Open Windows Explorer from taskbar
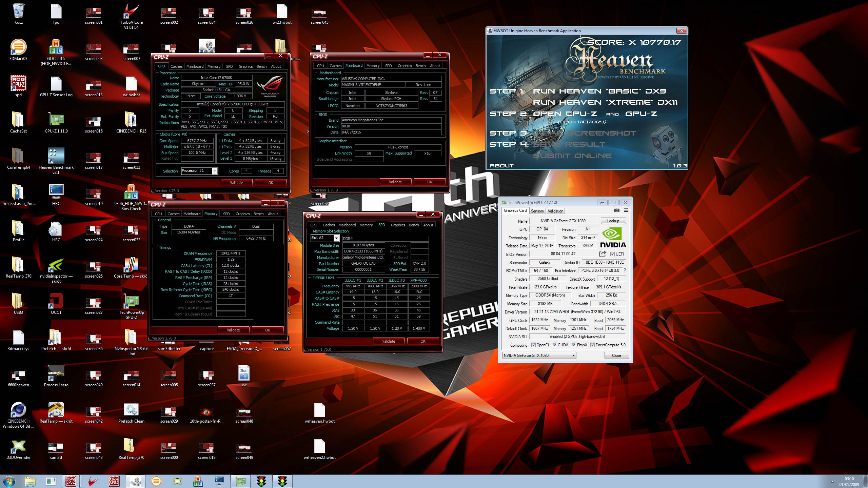Viewport: 868px width, 488px height. coord(30,481)
